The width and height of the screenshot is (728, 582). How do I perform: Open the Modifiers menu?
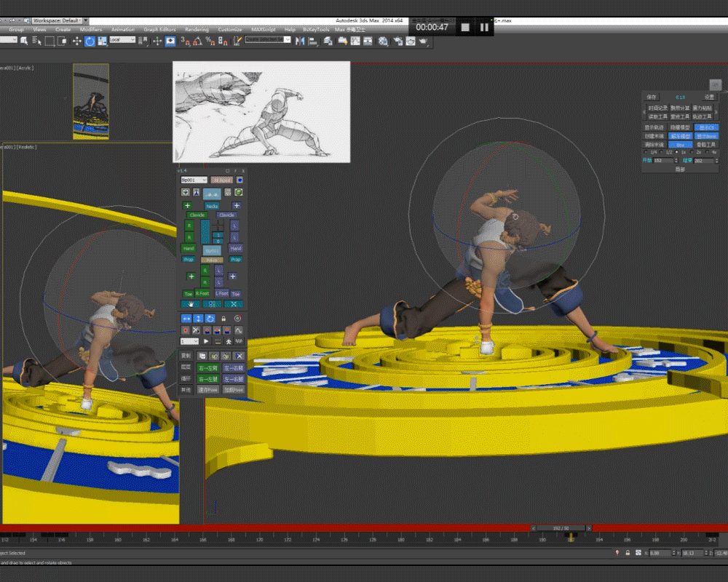(90, 30)
